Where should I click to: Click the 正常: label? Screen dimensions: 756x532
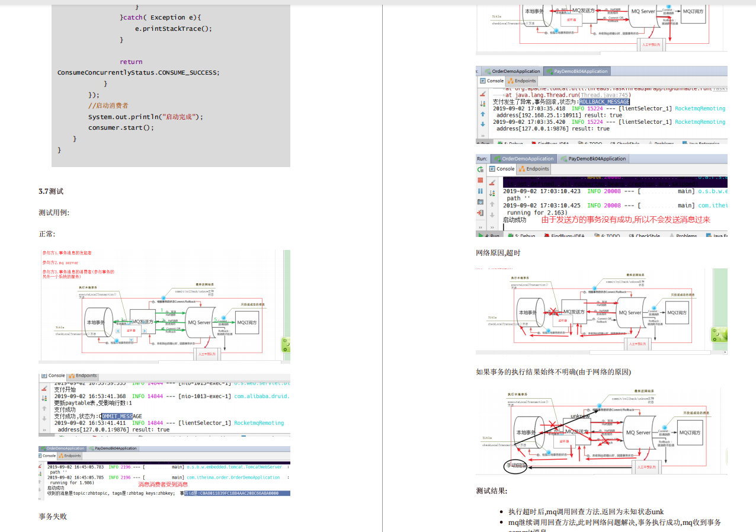pos(47,234)
